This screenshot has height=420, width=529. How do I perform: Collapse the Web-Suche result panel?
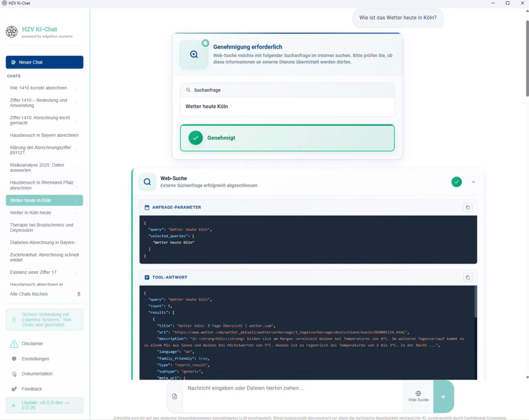point(473,182)
